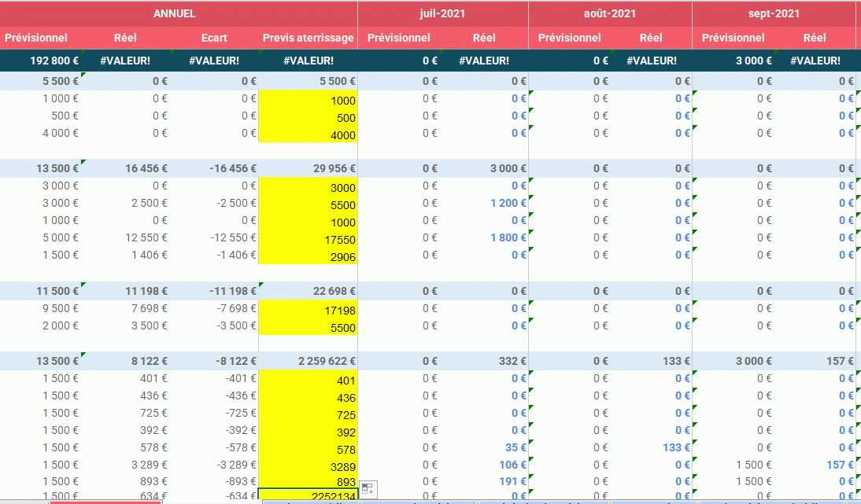The height and width of the screenshot is (504, 861).
Task: Select the blue 35 € cell in juil-2021
Action: (x=485, y=447)
